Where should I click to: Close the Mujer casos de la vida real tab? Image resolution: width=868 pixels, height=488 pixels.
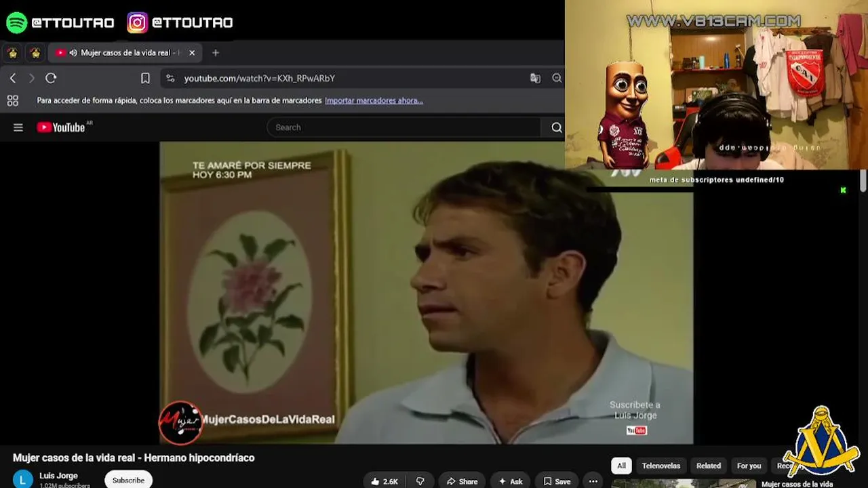click(x=192, y=53)
